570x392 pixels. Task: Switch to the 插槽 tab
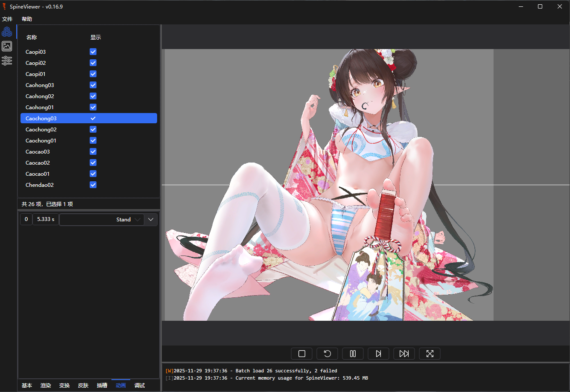[102, 385]
